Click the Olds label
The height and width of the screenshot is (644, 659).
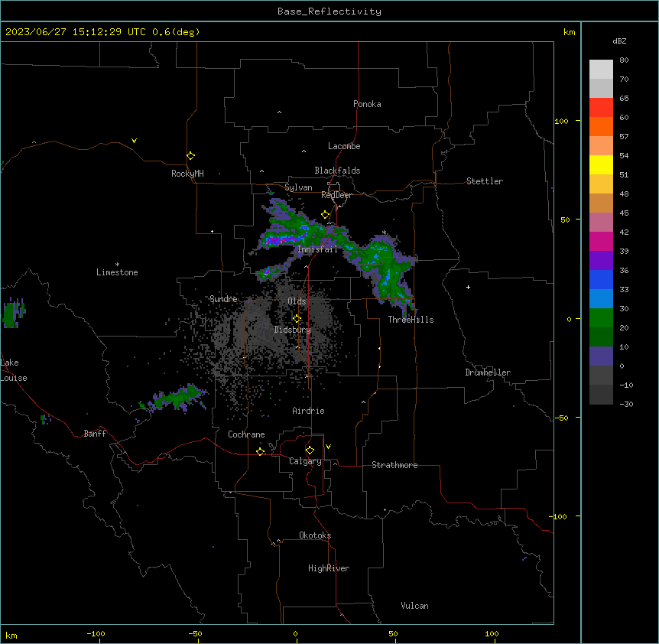(x=297, y=301)
